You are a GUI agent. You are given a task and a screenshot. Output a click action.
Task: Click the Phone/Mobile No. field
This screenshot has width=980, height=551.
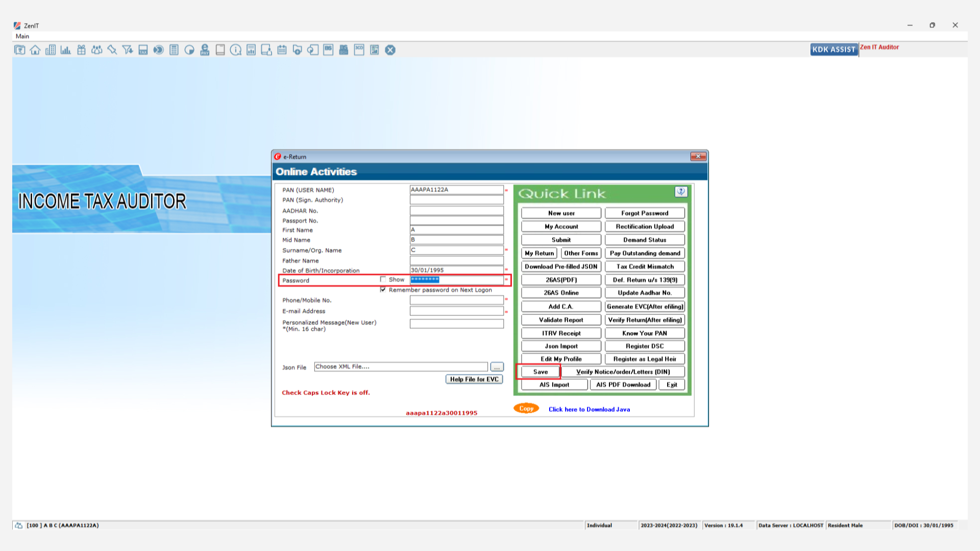pyautogui.click(x=456, y=300)
